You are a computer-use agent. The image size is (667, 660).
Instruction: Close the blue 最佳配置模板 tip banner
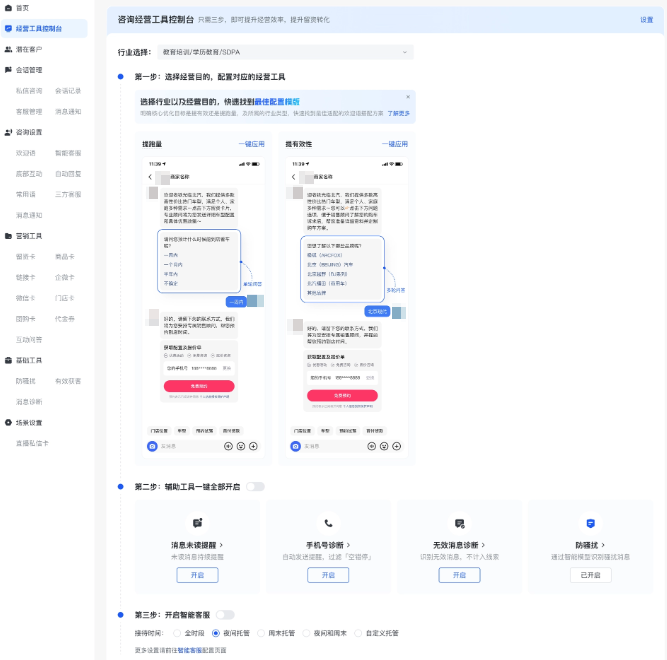(408, 97)
